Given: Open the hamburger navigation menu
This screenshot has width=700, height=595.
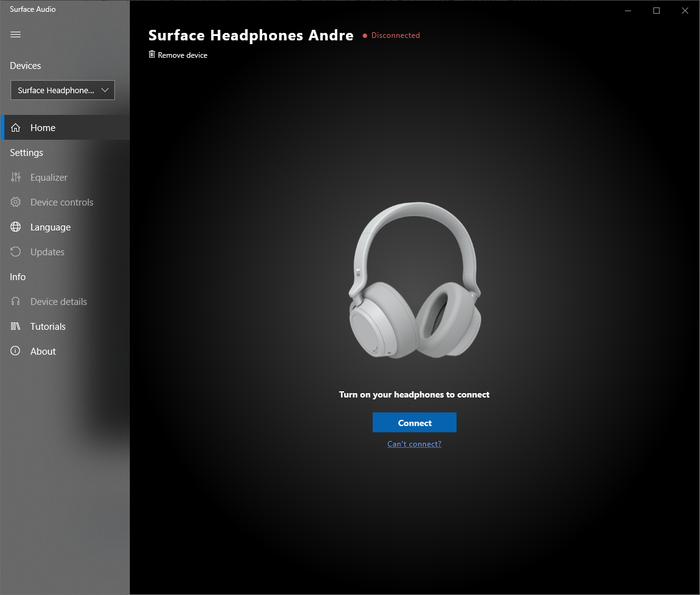Looking at the screenshot, I should pyautogui.click(x=16, y=34).
